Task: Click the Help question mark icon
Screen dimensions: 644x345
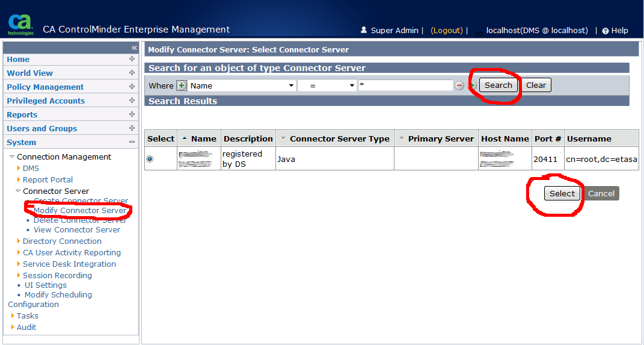Action: (x=605, y=31)
